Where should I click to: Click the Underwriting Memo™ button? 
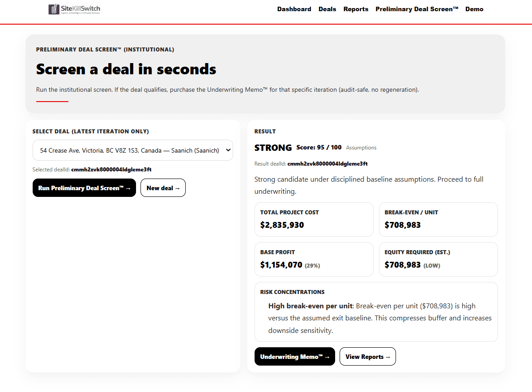click(294, 357)
